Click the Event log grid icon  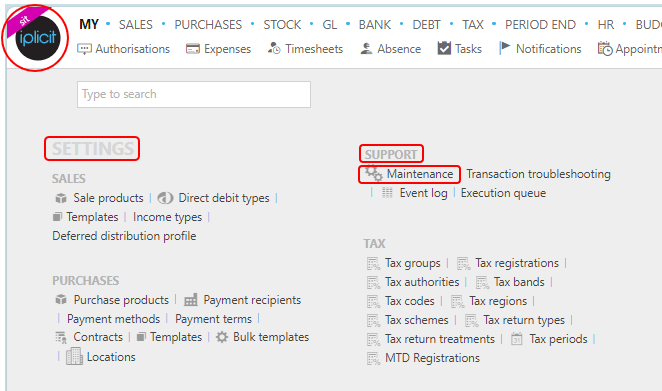387,193
